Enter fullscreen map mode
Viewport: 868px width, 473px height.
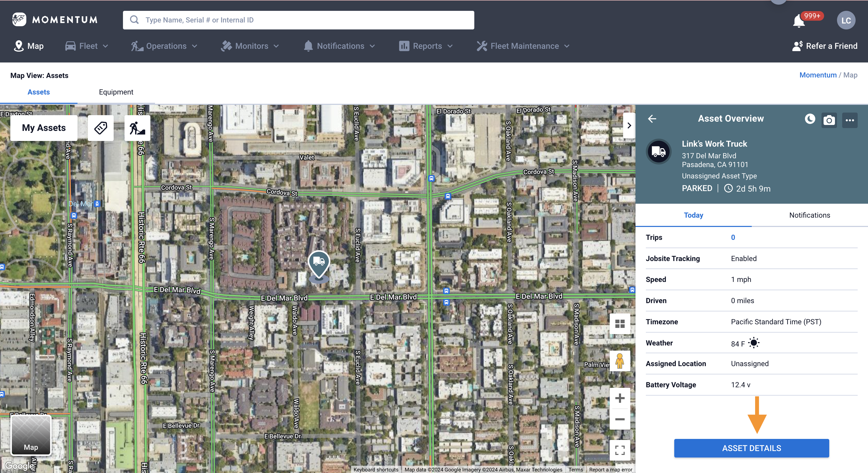pyautogui.click(x=620, y=450)
